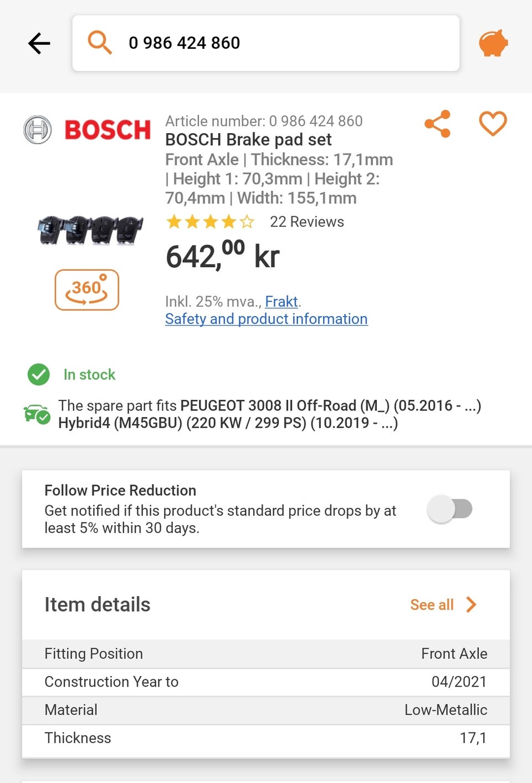Screen dimensions: 532x783
Task: Click the search field with article number
Action: [x=288, y=43]
